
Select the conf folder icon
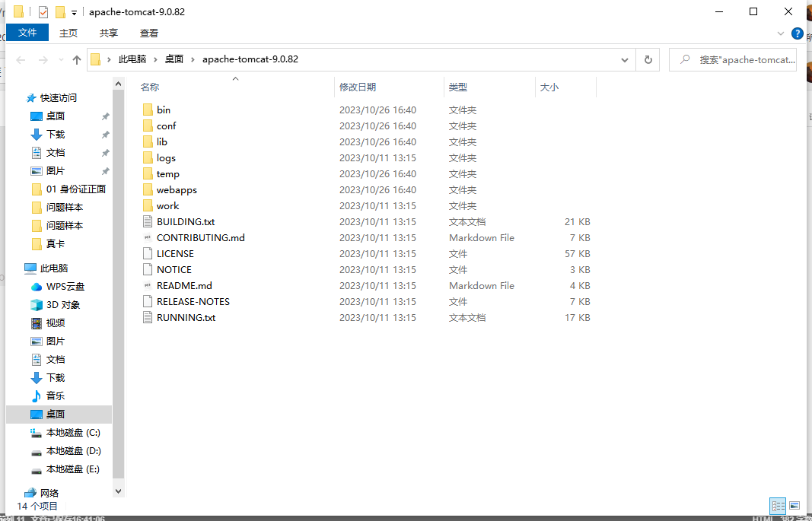[148, 125]
